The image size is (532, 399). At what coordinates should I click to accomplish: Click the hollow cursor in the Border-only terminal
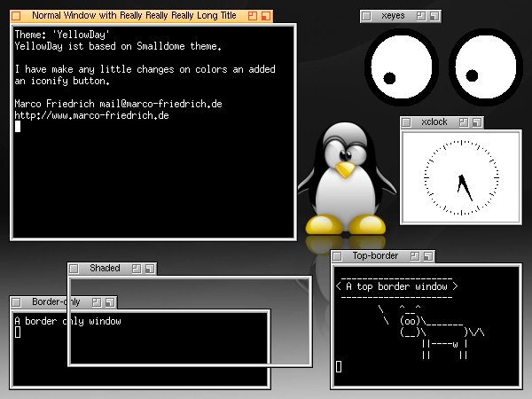point(18,332)
